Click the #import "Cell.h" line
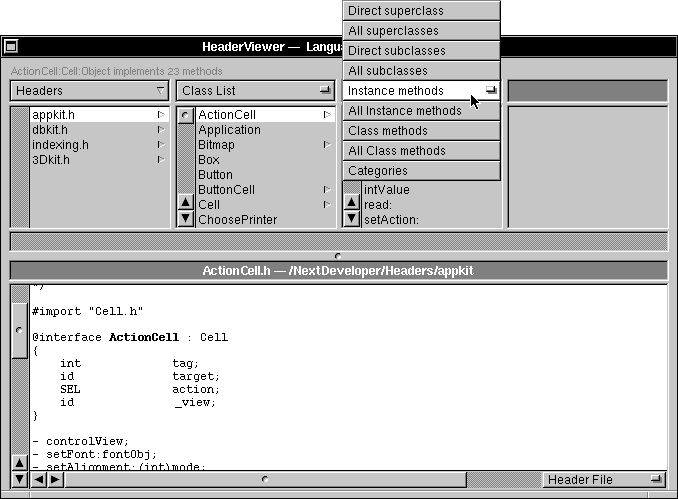678x499 pixels. (87, 311)
